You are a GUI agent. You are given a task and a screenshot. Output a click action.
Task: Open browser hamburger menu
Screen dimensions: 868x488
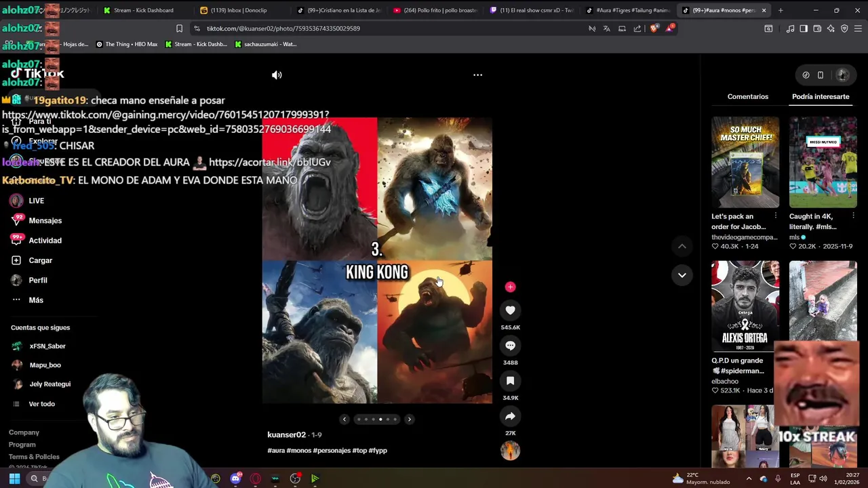tap(858, 28)
